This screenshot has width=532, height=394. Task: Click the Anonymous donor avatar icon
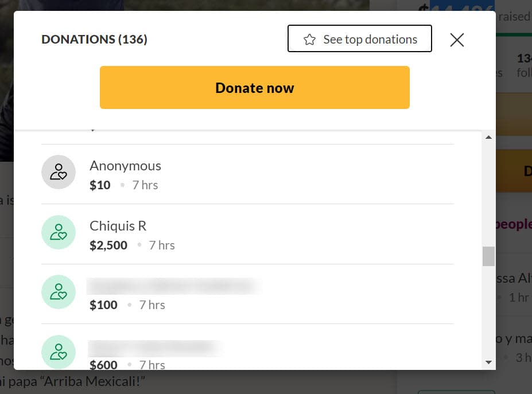click(x=59, y=172)
